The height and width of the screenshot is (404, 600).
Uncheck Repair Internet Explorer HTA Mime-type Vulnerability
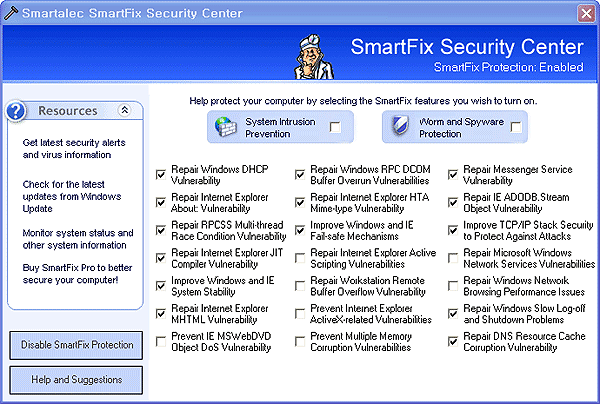tap(300, 202)
